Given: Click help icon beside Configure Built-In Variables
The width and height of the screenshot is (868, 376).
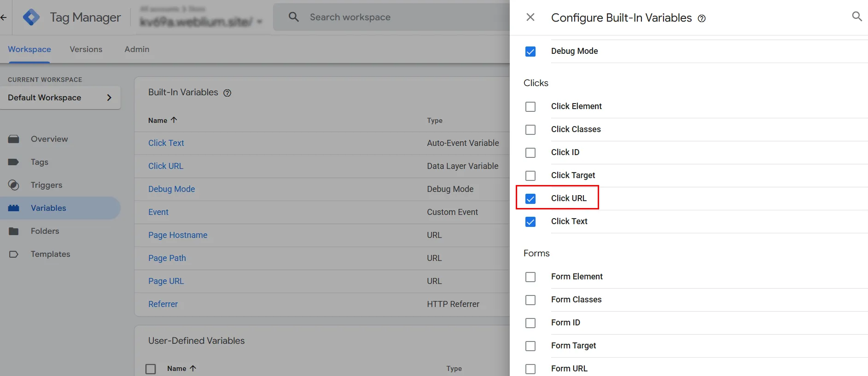Looking at the screenshot, I should click(702, 18).
